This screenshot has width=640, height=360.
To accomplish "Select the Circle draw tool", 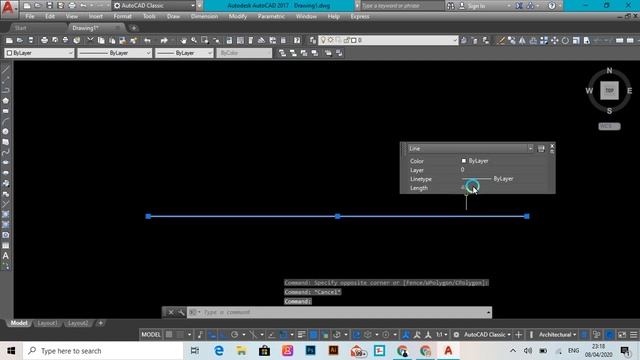I will (6, 131).
